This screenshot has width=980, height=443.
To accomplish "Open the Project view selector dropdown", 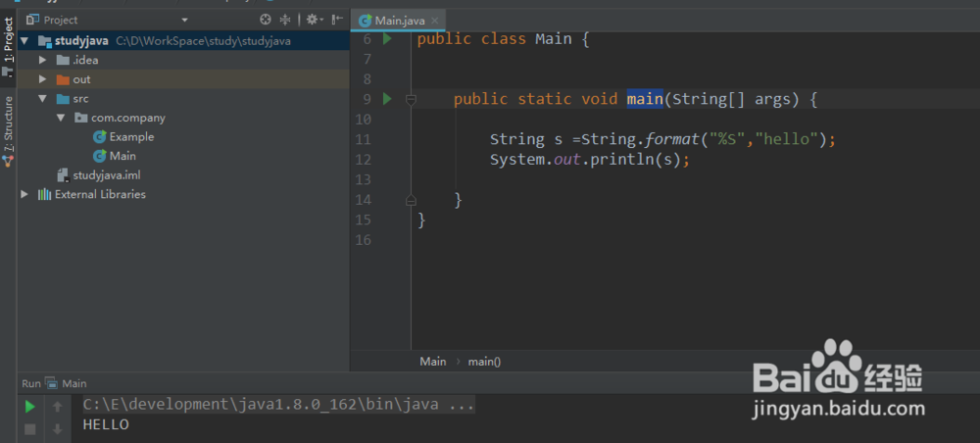I will click(x=184, y=21).
